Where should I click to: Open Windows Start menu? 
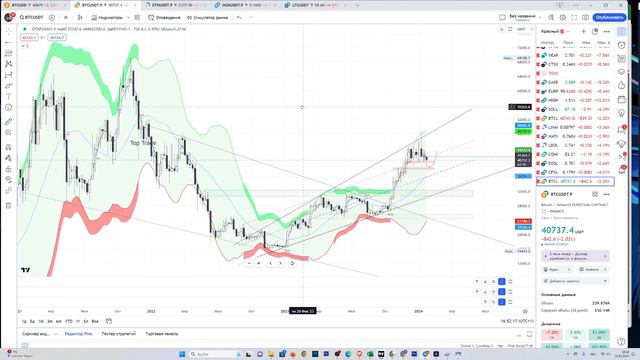point(182,354)
